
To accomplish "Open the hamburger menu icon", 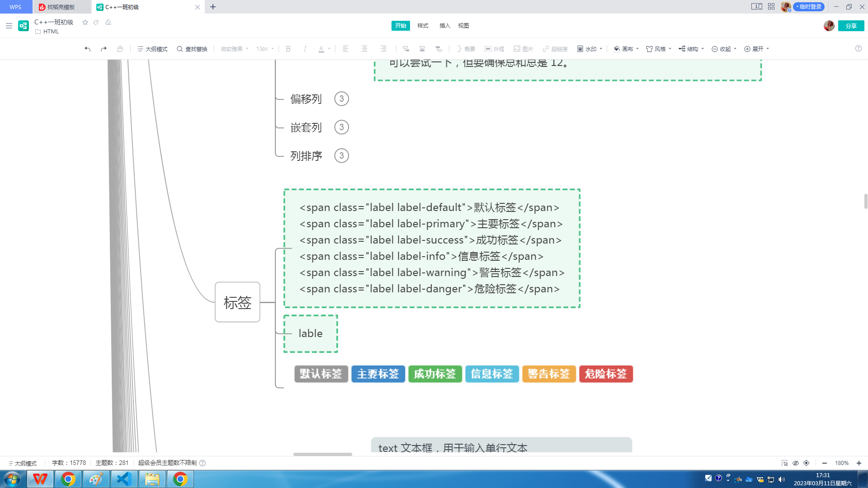I will coord(9,26).
